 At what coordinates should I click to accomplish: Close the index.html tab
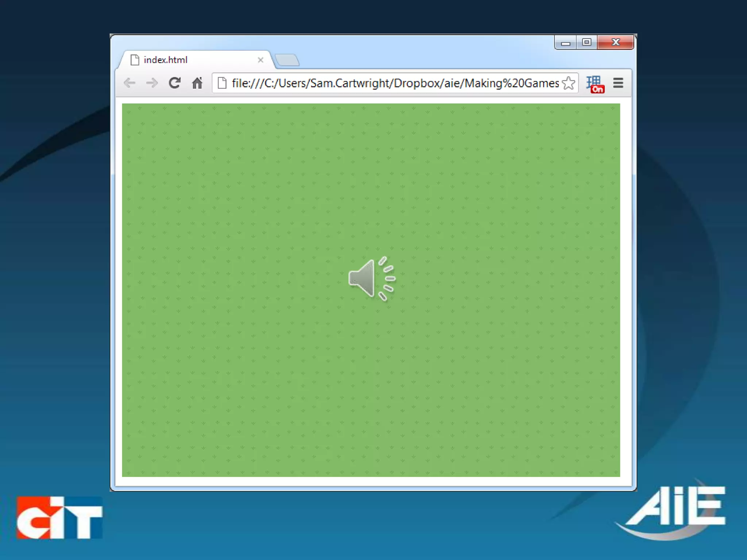click(260, 60)
